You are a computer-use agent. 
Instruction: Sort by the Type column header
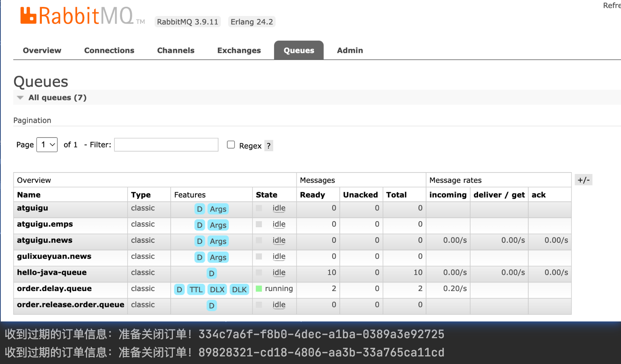point(141,195)
